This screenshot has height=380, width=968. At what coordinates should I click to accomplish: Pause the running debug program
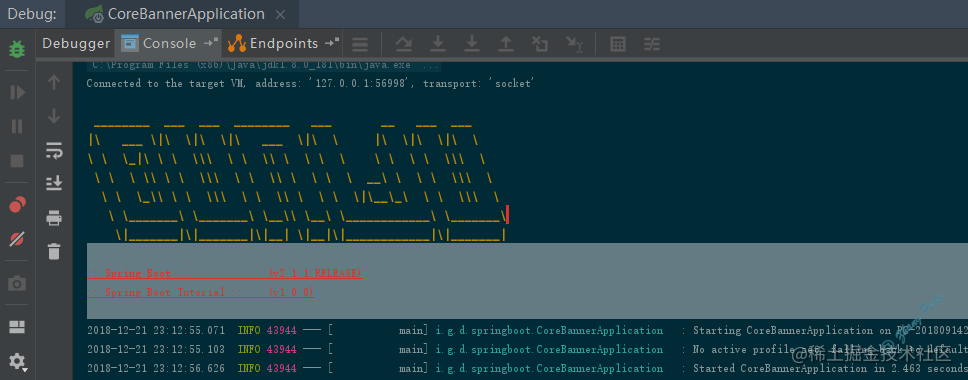pos(17,126)
